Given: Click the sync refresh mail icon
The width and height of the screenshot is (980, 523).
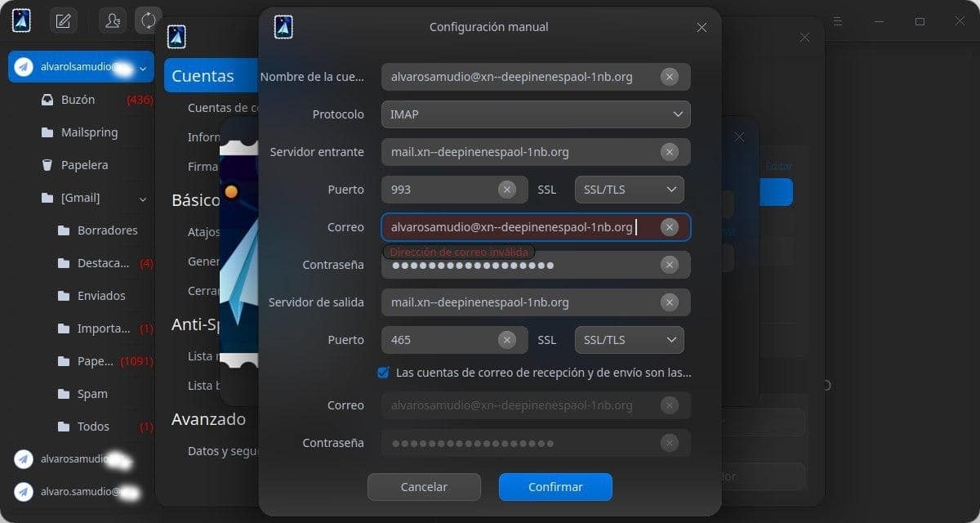Looking at the screenshot, I should tap(149, 20).
